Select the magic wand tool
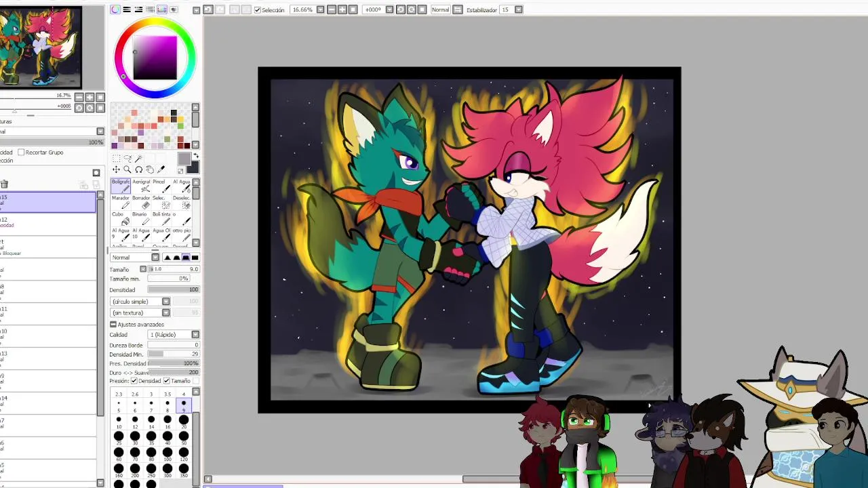Viewport: 868px width, 488px height. 138,159
